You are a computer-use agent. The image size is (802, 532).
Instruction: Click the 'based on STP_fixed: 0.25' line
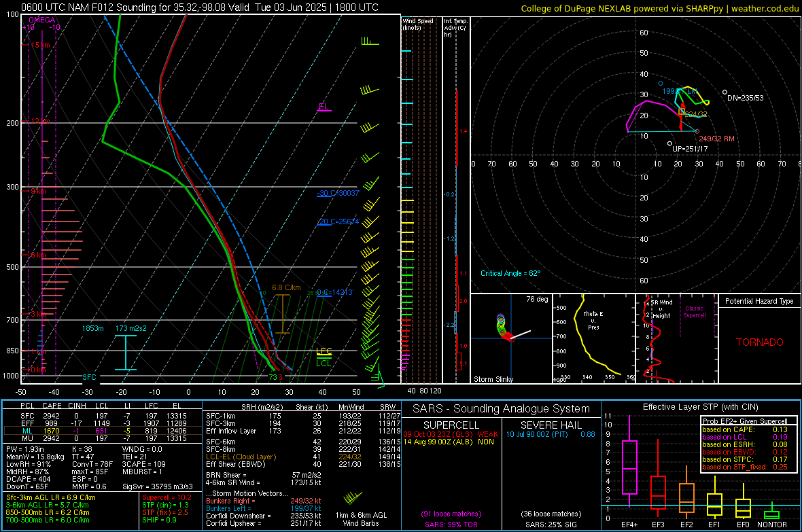(744, 467)
